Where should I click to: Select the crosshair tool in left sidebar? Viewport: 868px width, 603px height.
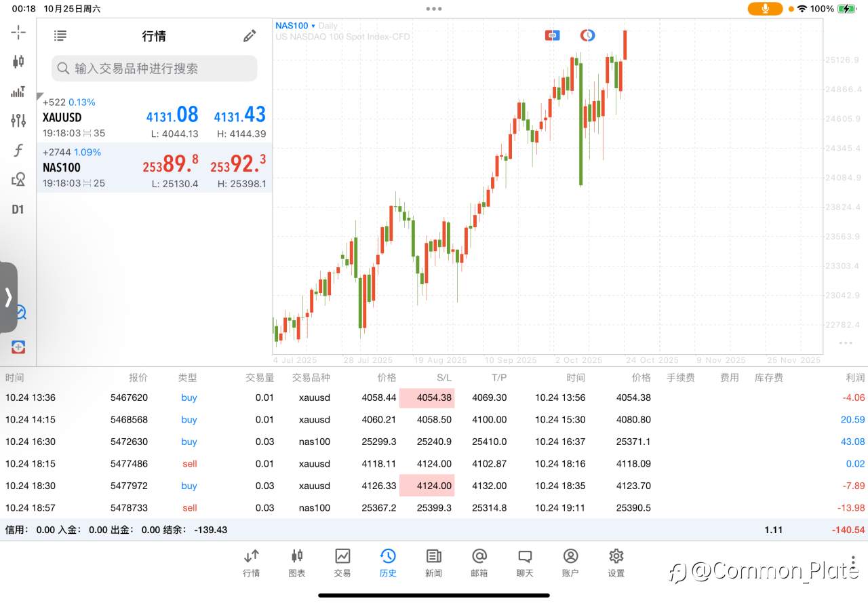pos(18,32)
